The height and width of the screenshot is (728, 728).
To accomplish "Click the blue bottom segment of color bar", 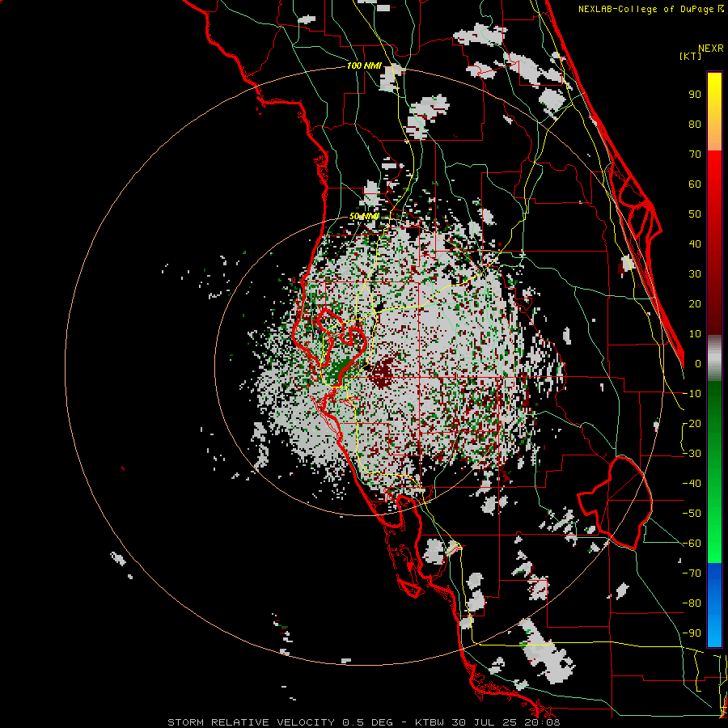I will click(x=714, y=605).
